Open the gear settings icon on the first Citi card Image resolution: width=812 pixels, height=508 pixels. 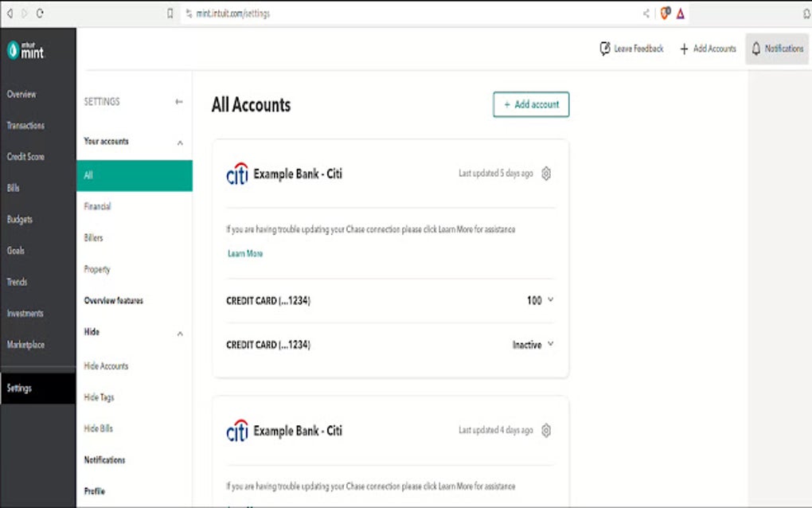click(546, 174)
